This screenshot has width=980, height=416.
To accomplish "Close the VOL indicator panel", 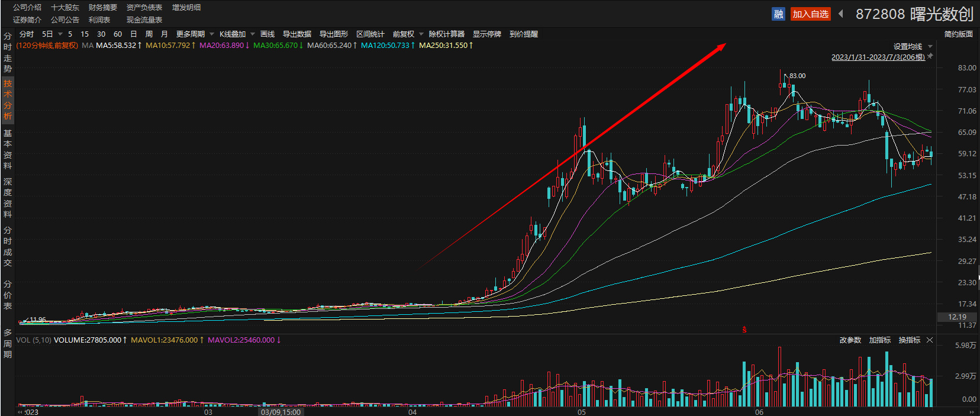I will tap(930, 340).
